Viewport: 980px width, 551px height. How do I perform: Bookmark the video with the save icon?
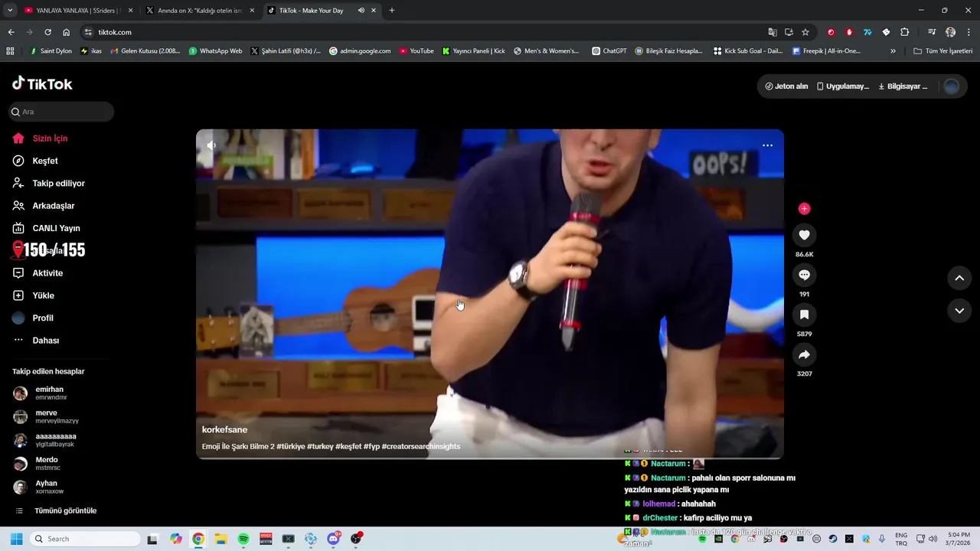click(804, 315)
